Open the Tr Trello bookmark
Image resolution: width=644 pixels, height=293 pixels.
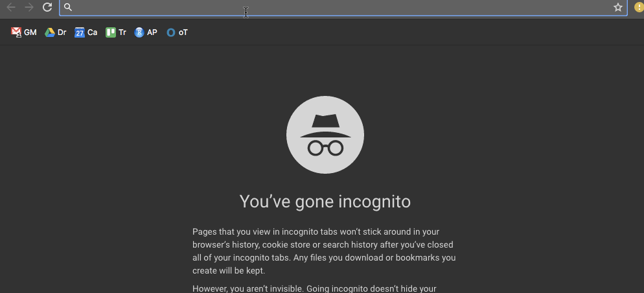pos(116,32)
